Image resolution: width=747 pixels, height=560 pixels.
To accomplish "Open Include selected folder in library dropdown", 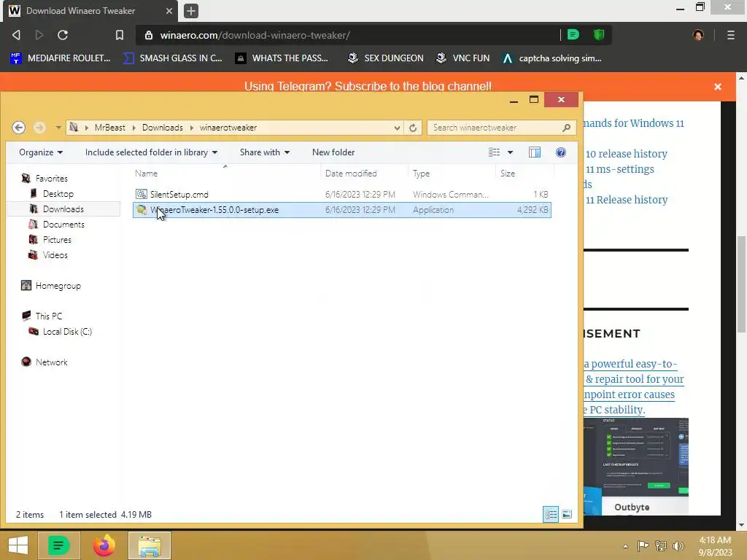I will click(x=152, y=152).
